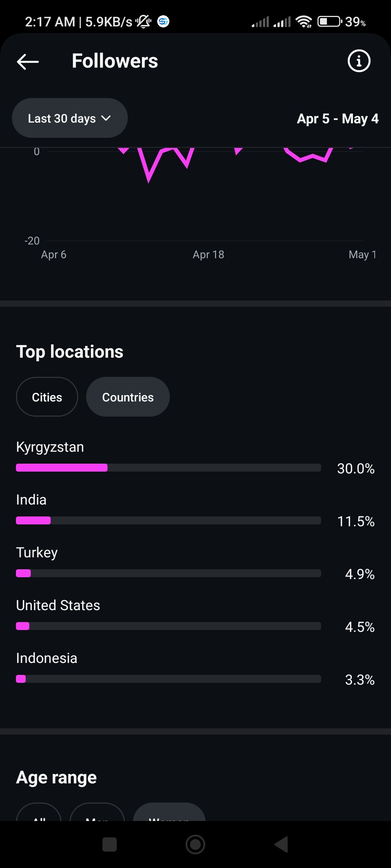The image size is (391, 868).
Task: Tap the Indonesia location bar
Action: 168,679
